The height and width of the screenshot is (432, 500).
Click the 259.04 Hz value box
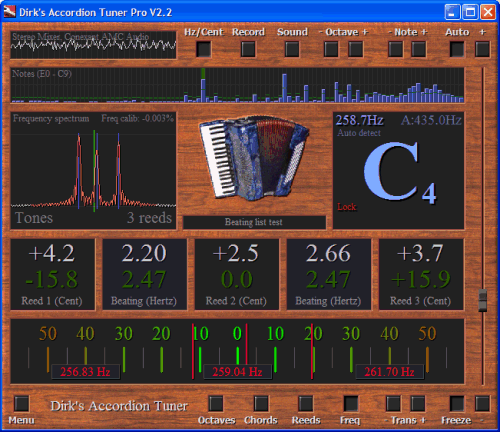point(237,372)
